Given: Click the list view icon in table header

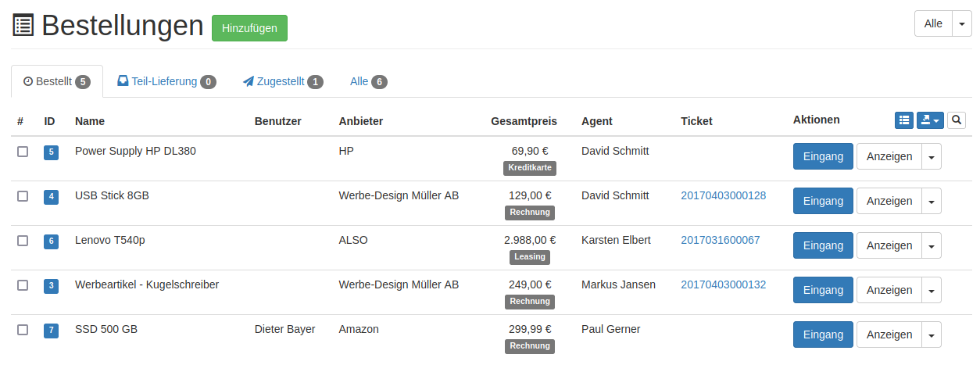Looking at the screenshot, I should pos(903,120).
